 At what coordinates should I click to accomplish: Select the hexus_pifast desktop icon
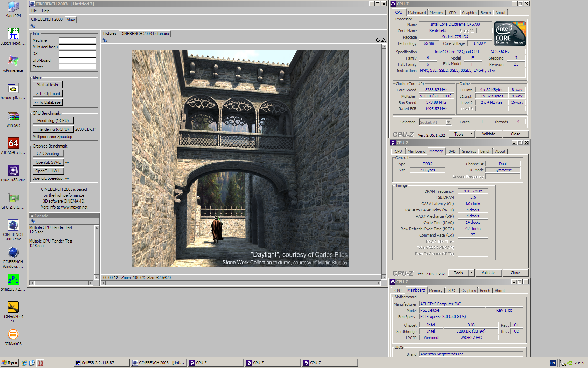pyautogui.click(x=13, y=91)
